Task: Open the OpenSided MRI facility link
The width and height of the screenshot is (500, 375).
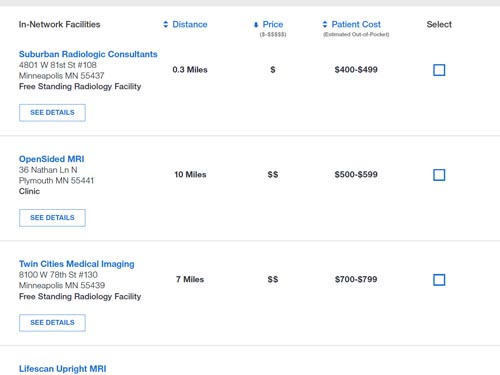Action: (52, 159)
